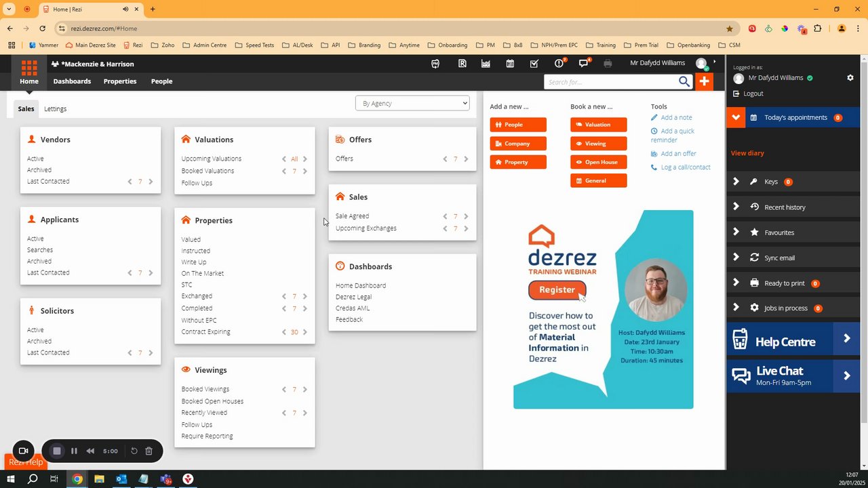The height and width of the screenshot is (488, 868).
Task: Add a new Property
Action: (x=518, y=162)
